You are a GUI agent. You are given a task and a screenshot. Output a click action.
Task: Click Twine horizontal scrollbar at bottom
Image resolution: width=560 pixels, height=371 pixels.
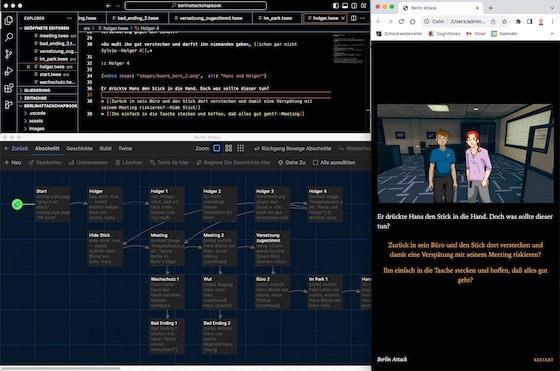[x=61, y=368]
